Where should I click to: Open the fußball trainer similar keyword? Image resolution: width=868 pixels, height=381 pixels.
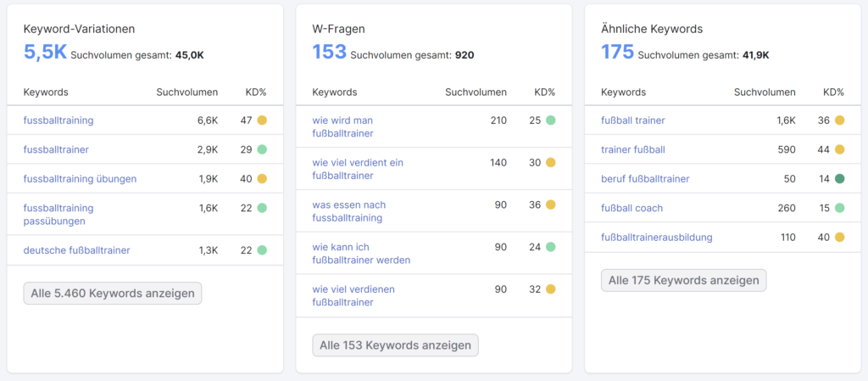pos(632,120)
